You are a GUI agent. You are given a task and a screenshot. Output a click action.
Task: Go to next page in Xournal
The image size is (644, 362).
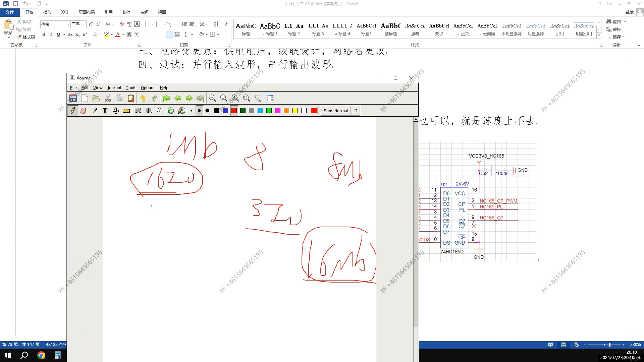click(189, 98)
